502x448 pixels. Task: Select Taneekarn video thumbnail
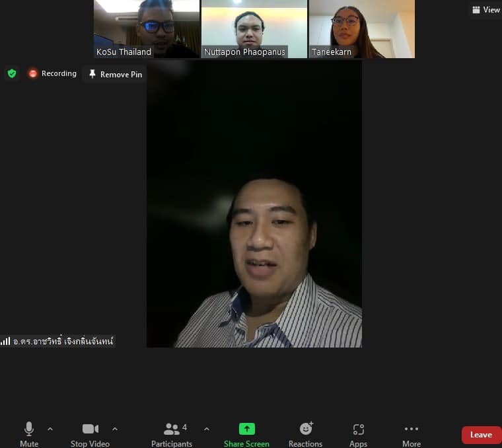[361, 28]
